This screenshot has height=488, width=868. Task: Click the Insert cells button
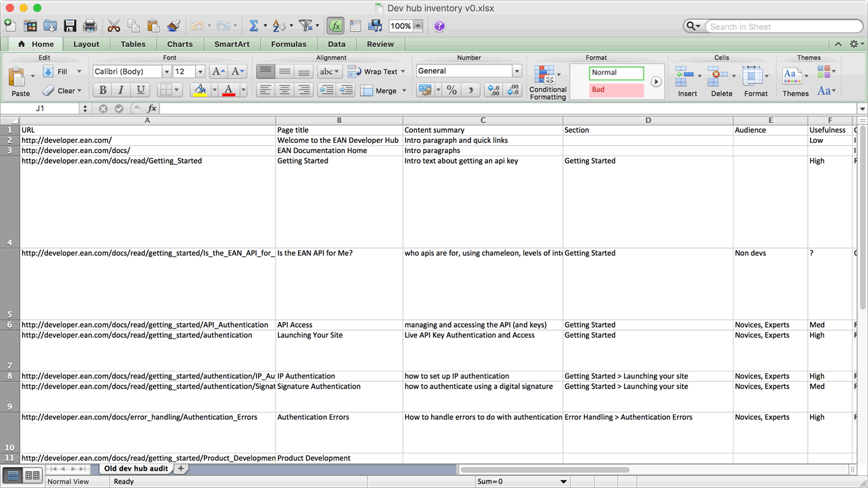click(x=687, y=81)
